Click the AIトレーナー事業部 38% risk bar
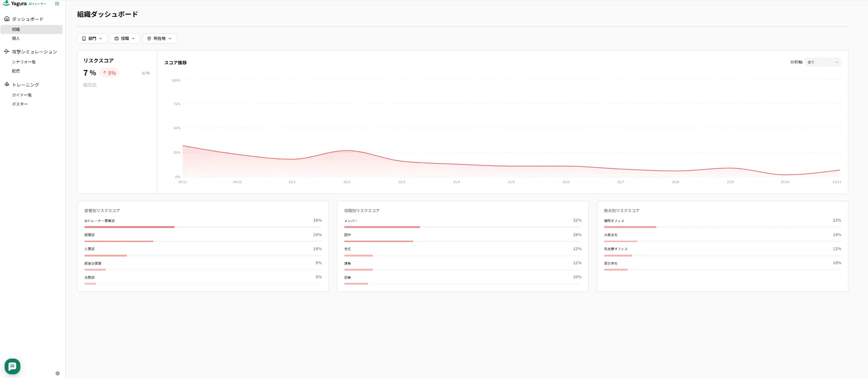 pos(129,227)
